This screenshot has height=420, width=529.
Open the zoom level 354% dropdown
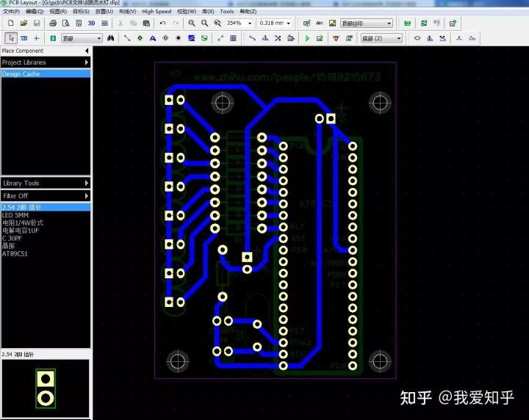pyautogui.click(x=250, y=23)
